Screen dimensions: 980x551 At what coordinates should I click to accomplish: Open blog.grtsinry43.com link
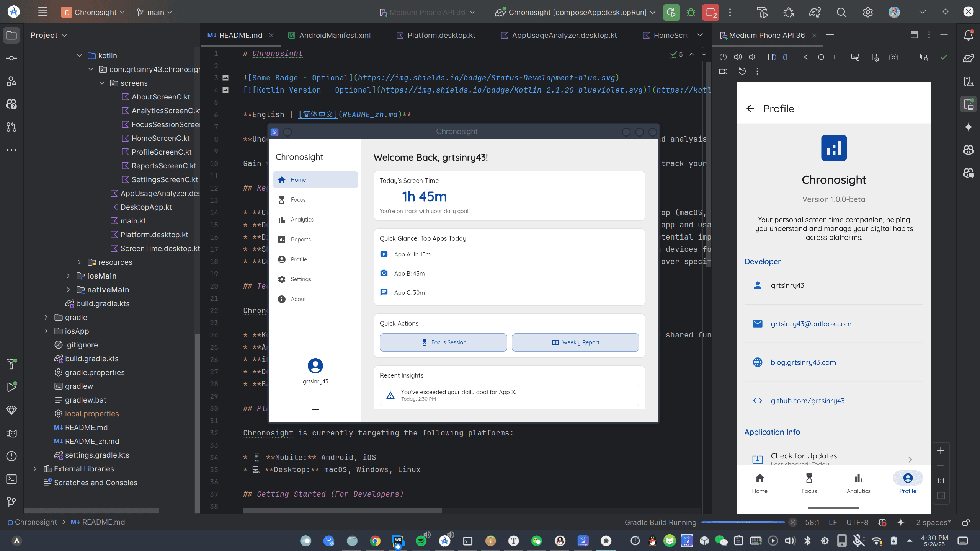[803, 362]
